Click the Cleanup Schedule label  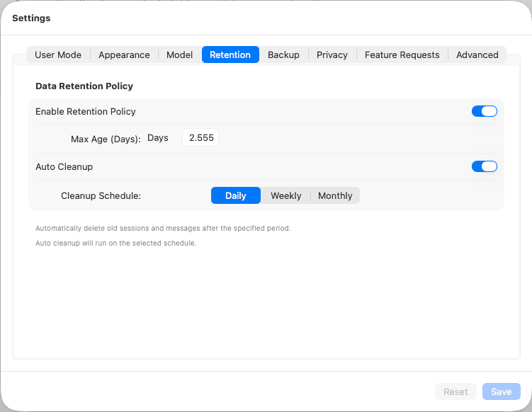click(101, 196)
